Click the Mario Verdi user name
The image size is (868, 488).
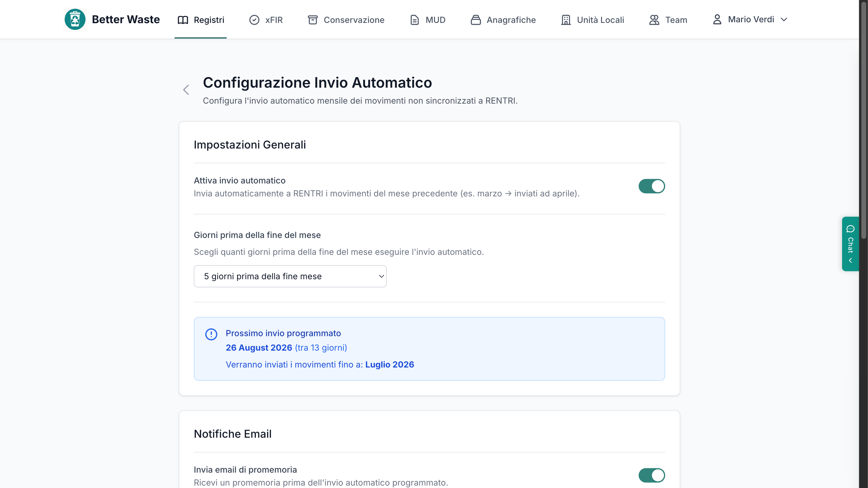(x=751, y=20)
